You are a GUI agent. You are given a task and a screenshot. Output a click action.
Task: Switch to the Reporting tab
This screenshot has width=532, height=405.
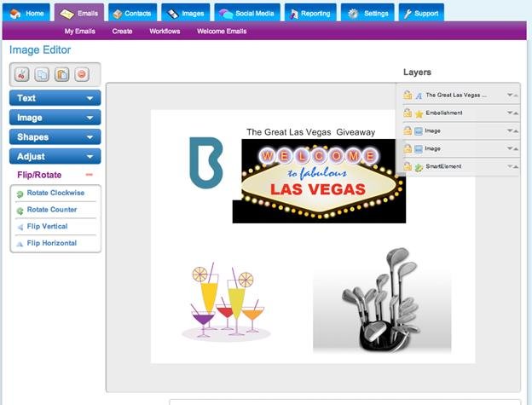[310, 13]
